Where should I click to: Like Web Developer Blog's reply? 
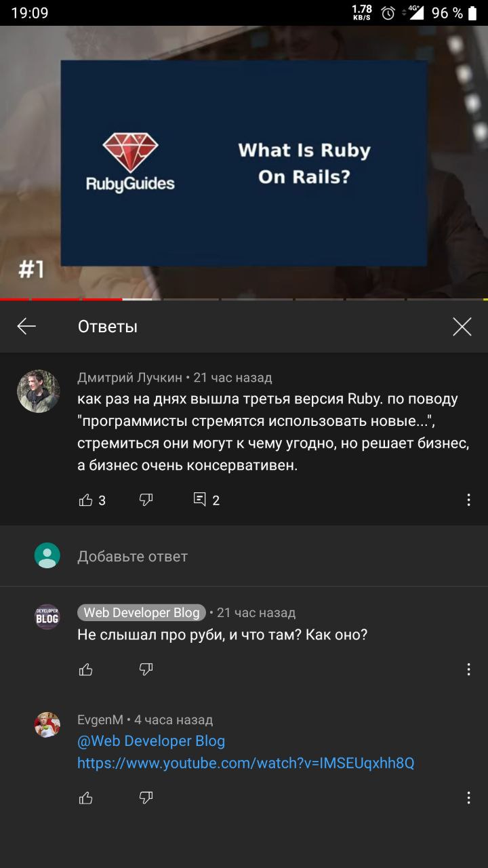[86, 670]
